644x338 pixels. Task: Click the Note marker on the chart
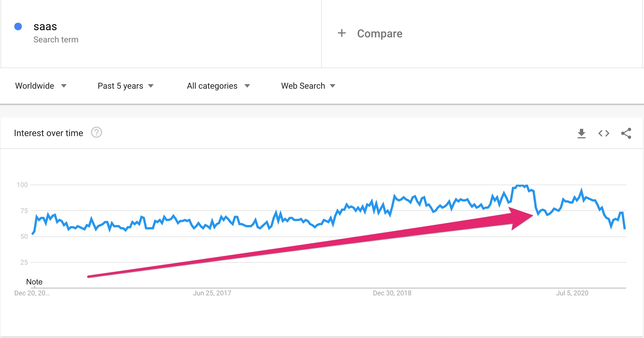point(34,282)
